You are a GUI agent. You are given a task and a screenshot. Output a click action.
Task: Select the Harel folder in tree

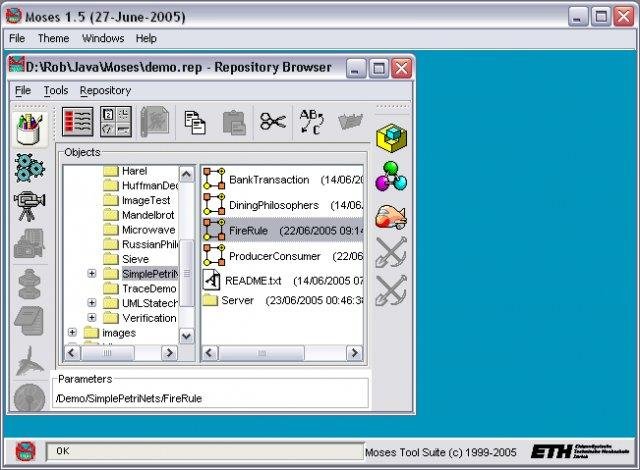pos(125,171)
